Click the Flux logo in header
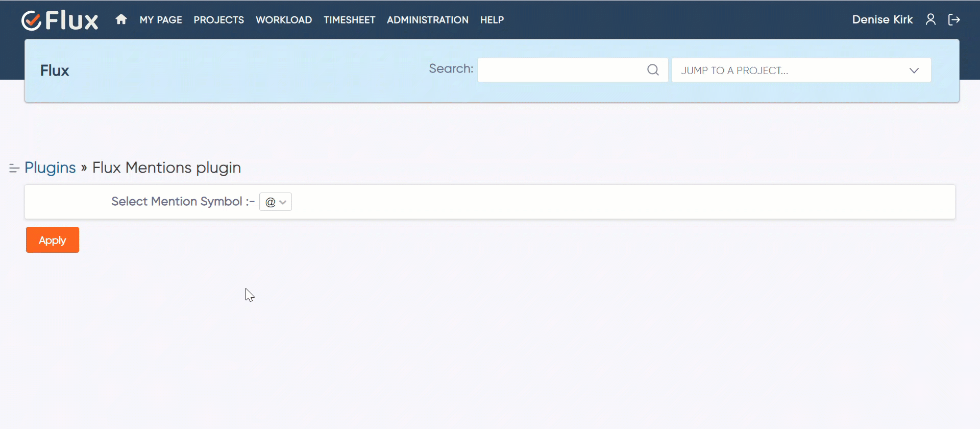The image size is (980, 429). coord(60,20)
